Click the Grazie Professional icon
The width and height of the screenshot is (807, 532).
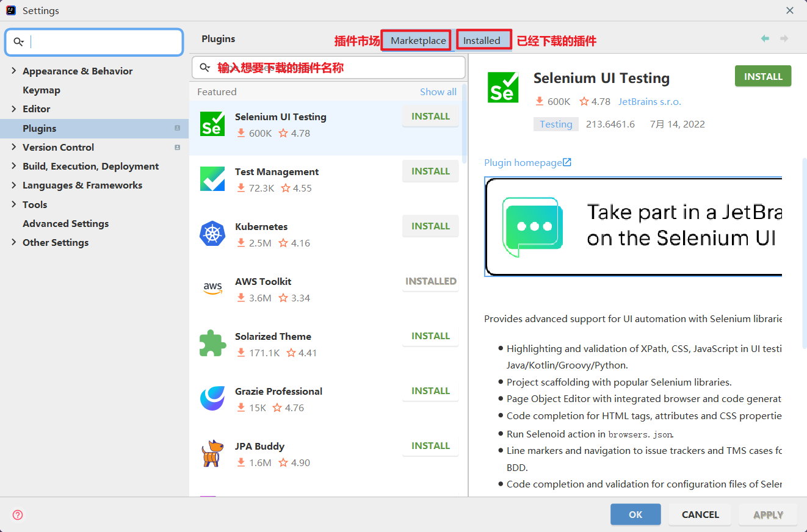pos(212,398)
